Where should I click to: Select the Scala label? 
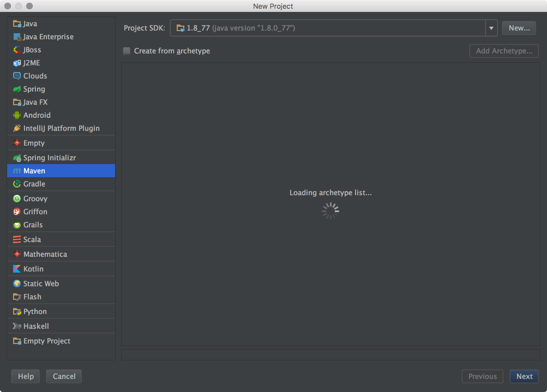[x=32, y=239]
